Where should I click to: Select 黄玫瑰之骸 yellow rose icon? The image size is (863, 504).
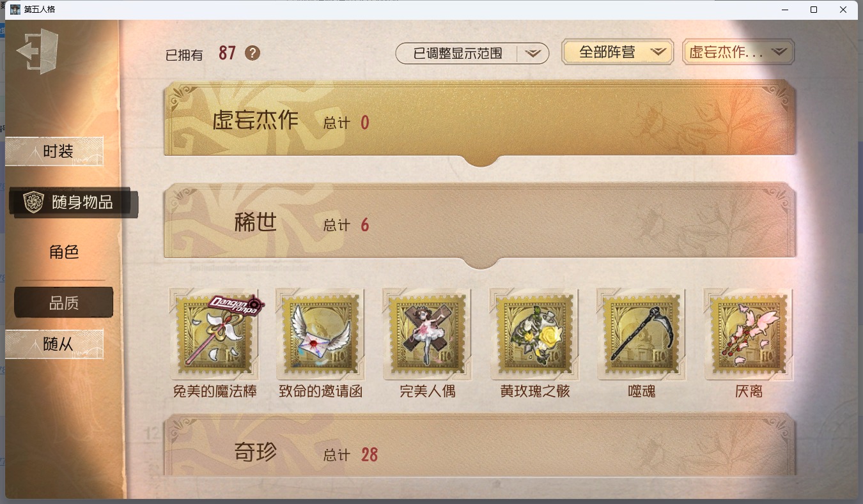[534, 334]
